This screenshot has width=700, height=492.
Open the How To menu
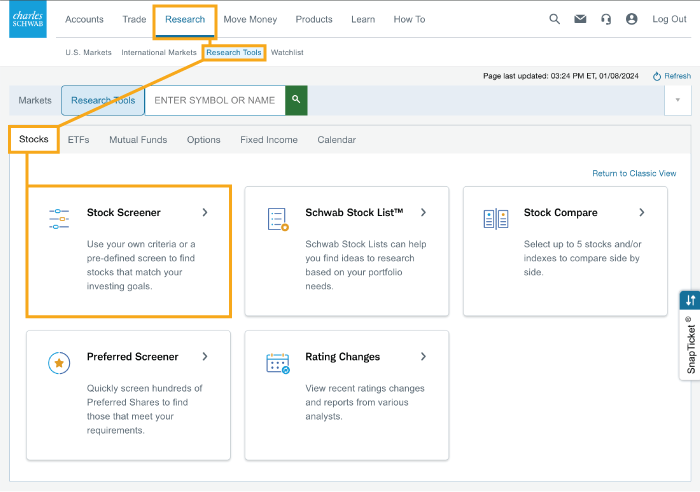click(x=409, y=19)
